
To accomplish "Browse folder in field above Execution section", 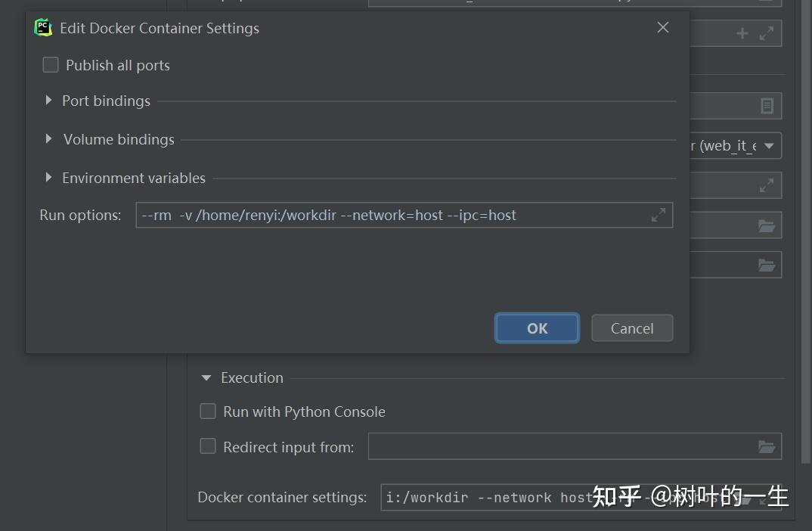I will (x=767, y=265).
